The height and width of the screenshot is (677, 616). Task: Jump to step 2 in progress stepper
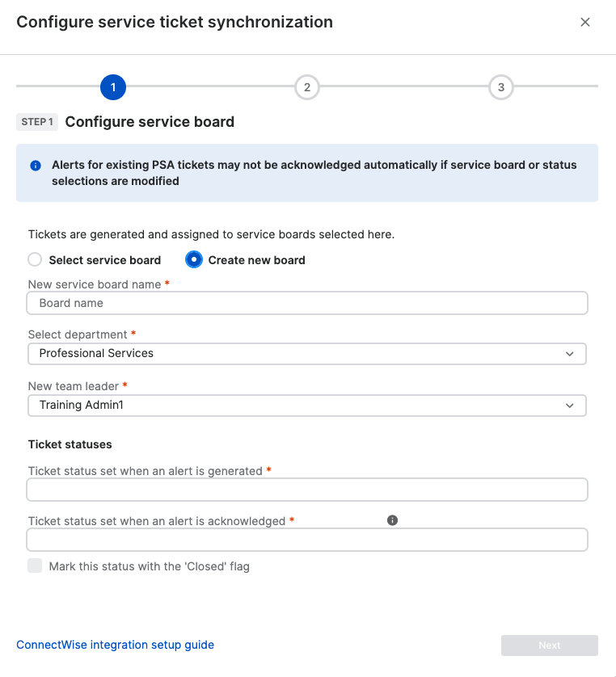coord(307,86)
